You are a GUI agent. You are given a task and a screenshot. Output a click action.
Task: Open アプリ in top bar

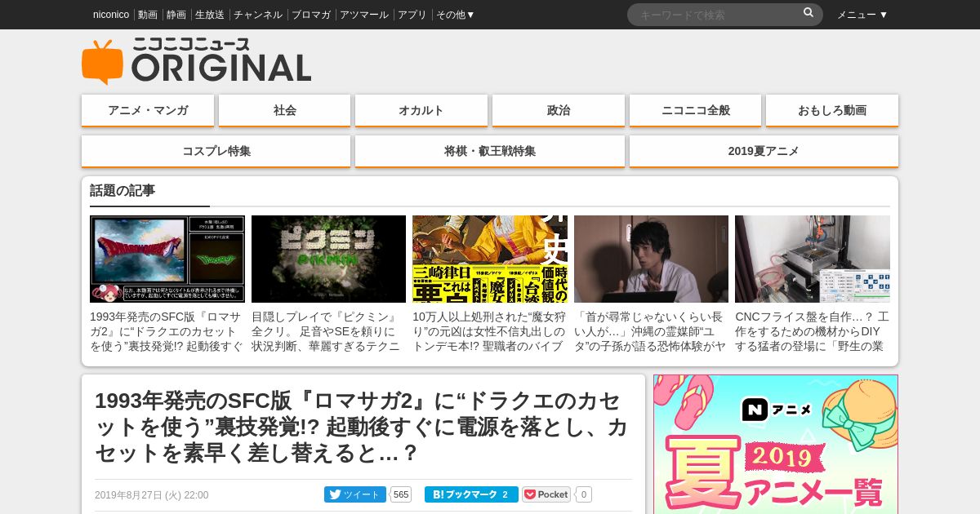[412, 15]
